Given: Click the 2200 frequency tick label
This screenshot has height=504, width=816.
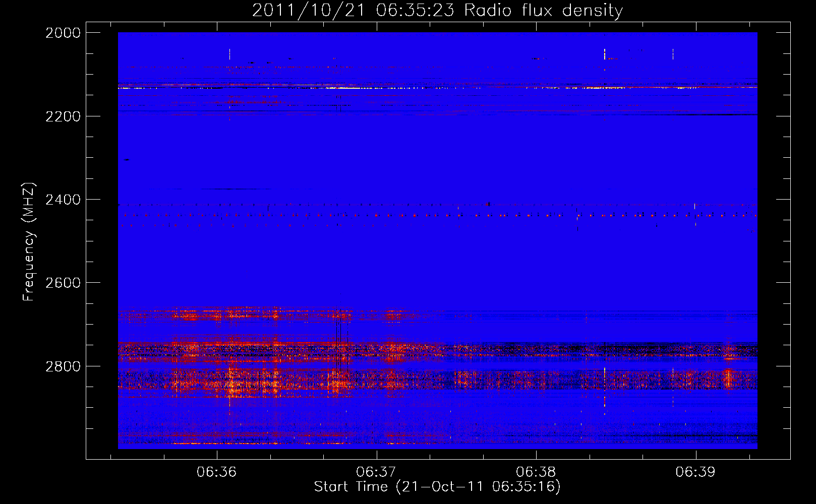Looking at the screenshot, I should coord(63,116).
